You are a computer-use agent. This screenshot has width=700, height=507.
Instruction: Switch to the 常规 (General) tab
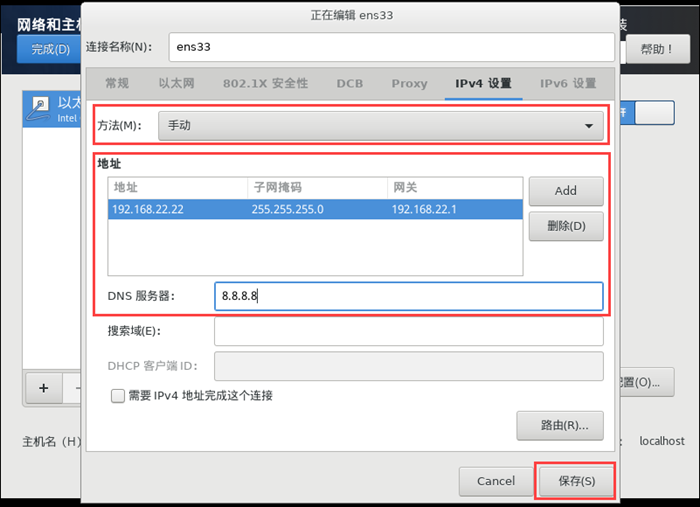pyautogui.click(x=117, y=83)
